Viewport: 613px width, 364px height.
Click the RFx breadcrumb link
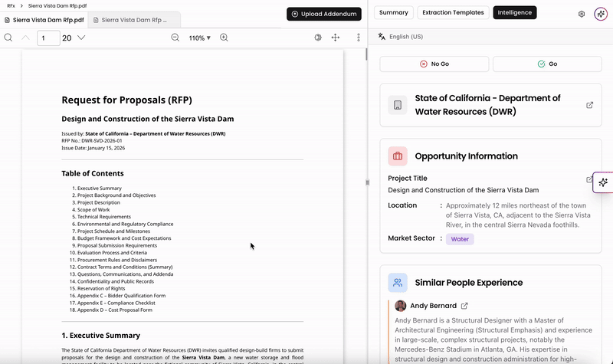pyautogui.click(x=11, y=6)
